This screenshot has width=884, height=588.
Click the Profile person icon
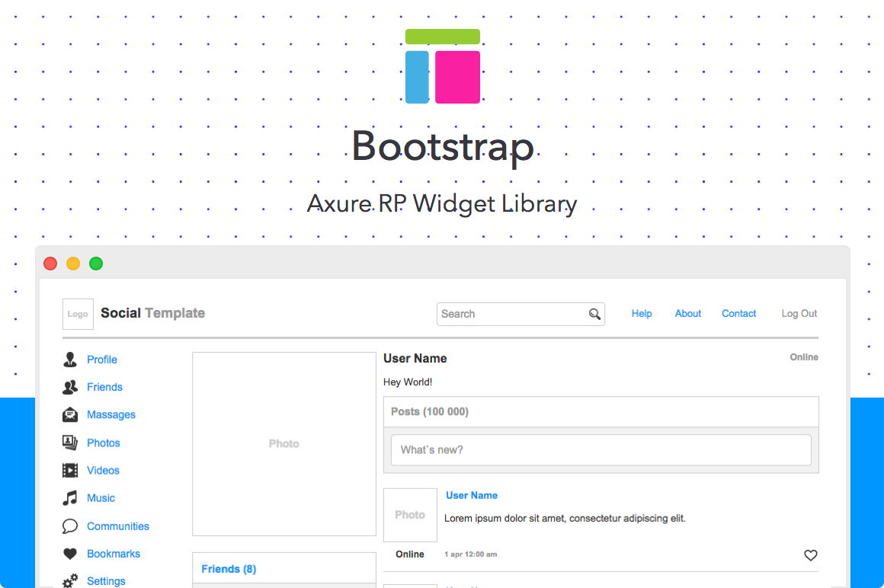tap(70, 360)
